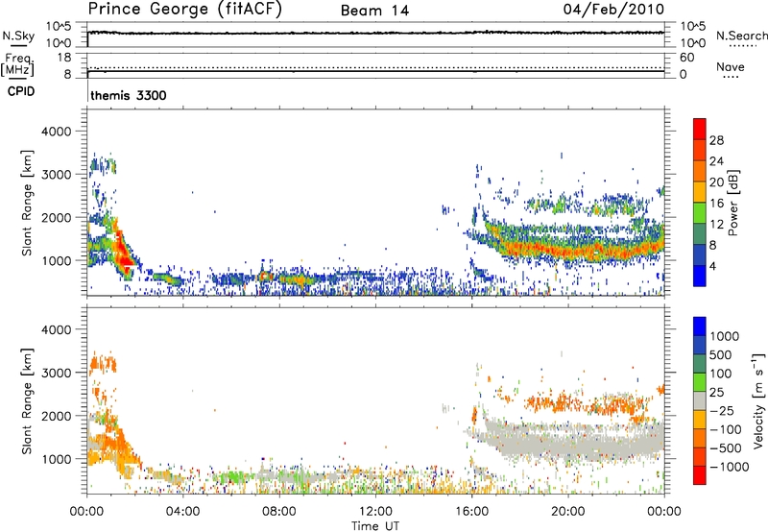Click the '-25' label on the Velocity colorbar

coord(722,411)
